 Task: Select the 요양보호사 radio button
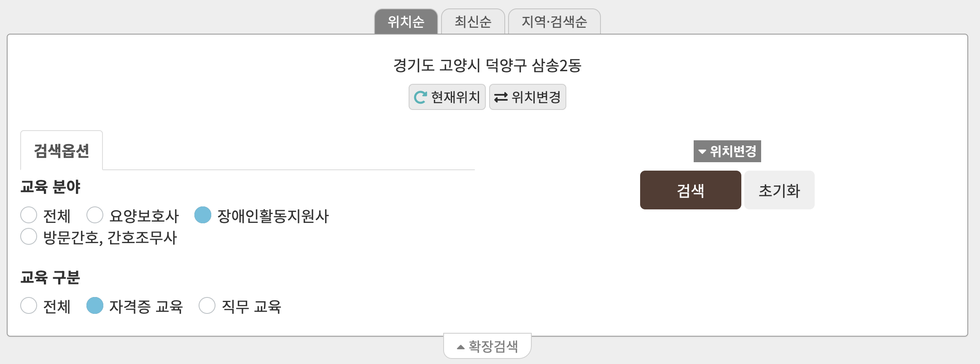point(95,215)
